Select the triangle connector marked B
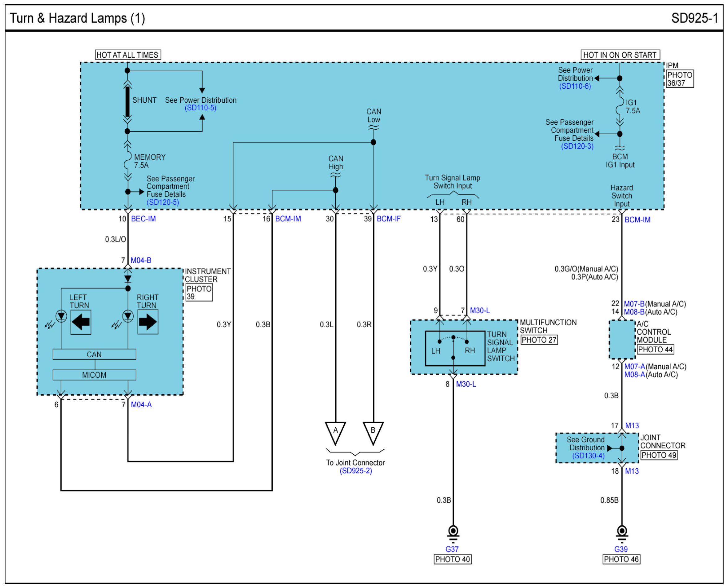 coord(373,433)
